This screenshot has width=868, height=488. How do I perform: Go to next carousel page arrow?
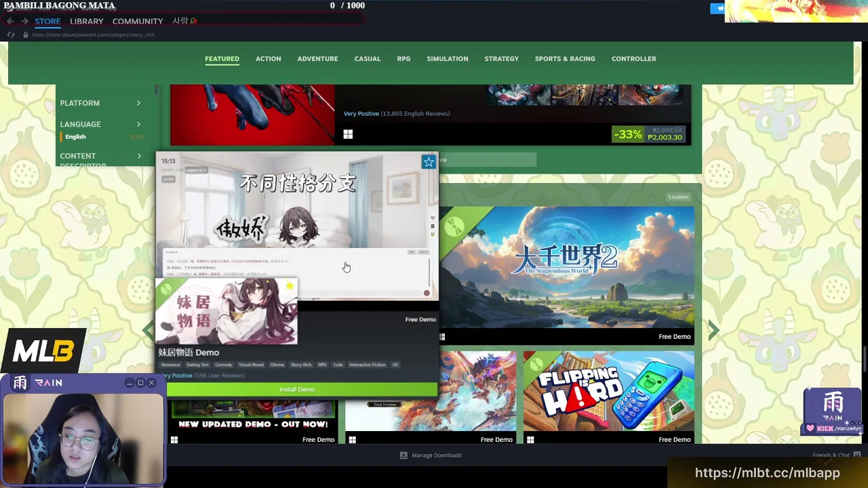(713, 330)
